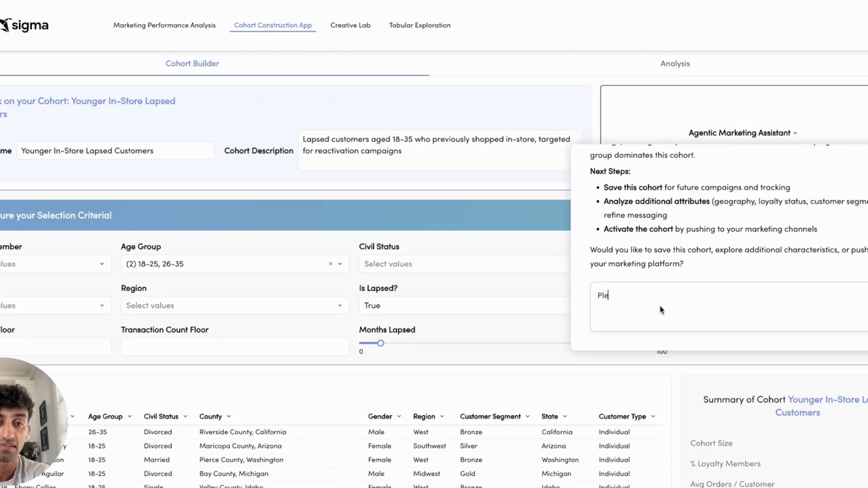
Task: Click the Gold customer segment cell
Action: (x=467, y=474)
